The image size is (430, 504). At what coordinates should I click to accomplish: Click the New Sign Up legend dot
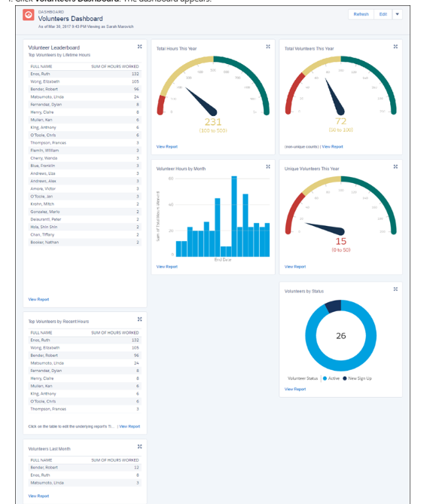(345, 378)
